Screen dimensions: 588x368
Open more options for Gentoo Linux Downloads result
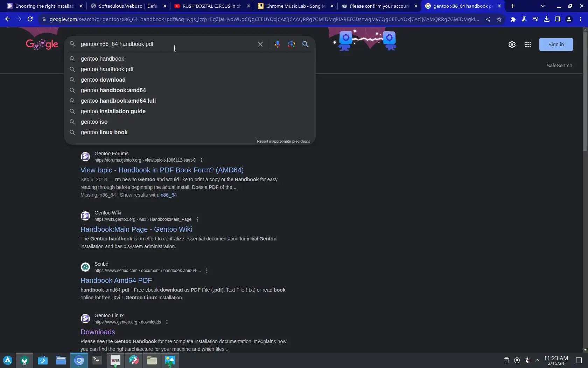click(167, 322)
